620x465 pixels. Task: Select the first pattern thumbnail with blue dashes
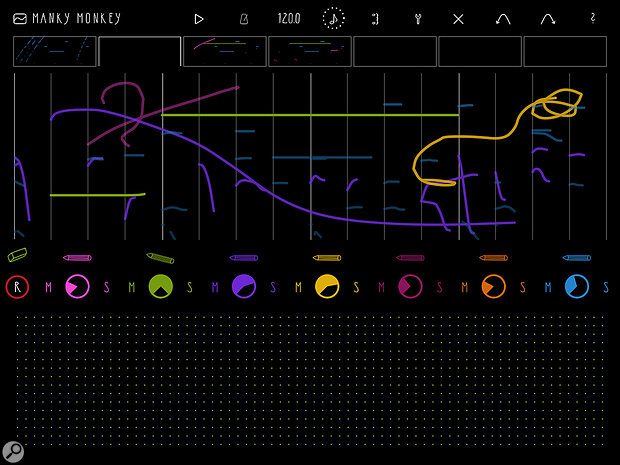pos(55,51)
